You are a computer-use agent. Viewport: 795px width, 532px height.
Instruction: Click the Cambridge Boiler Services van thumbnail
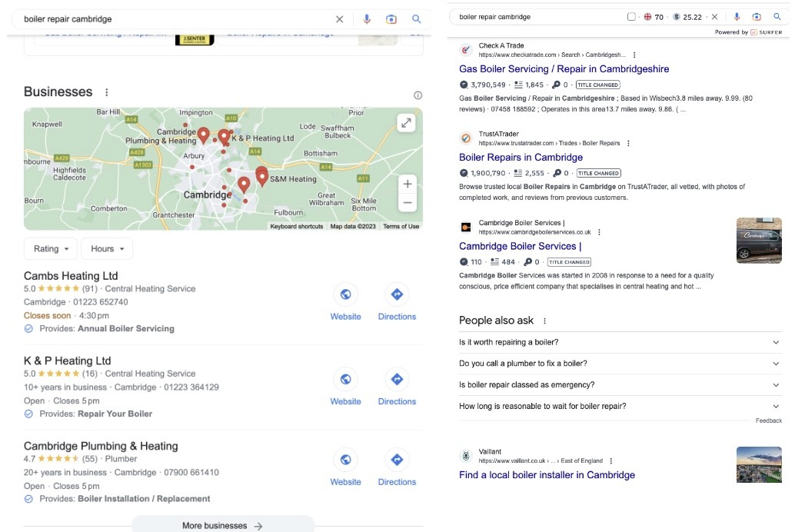coord(759,241)
